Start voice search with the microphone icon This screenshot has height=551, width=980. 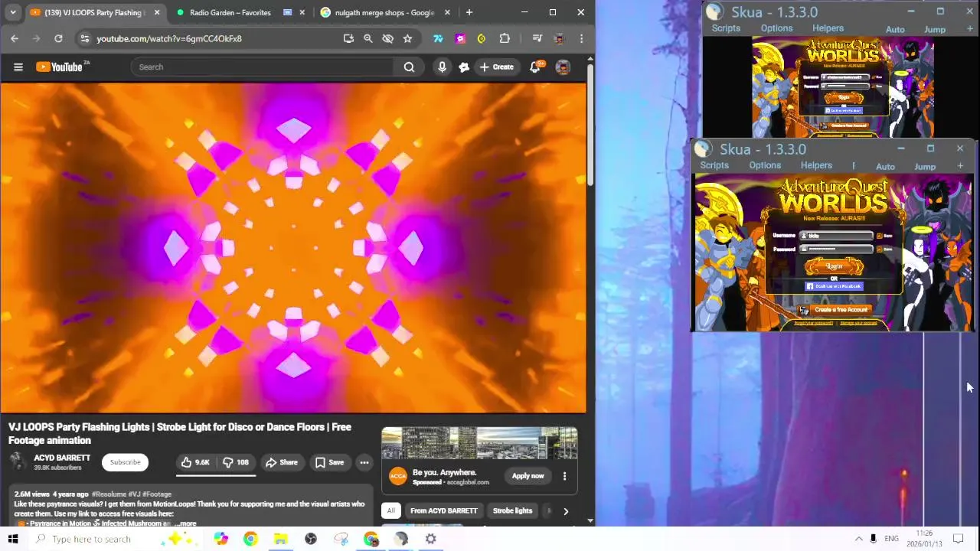[442, 67]
